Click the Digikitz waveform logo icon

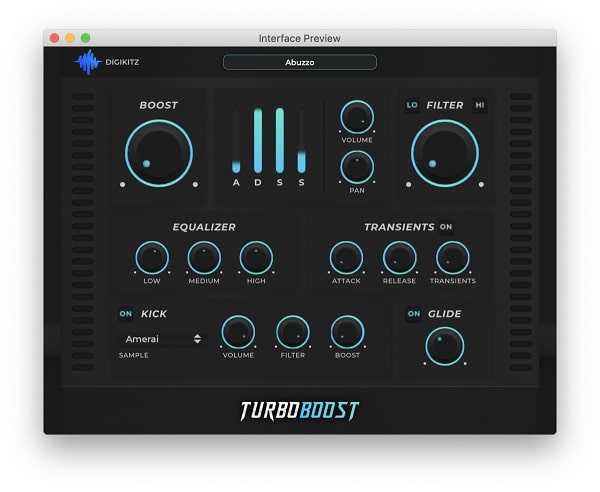pos(89,63)
